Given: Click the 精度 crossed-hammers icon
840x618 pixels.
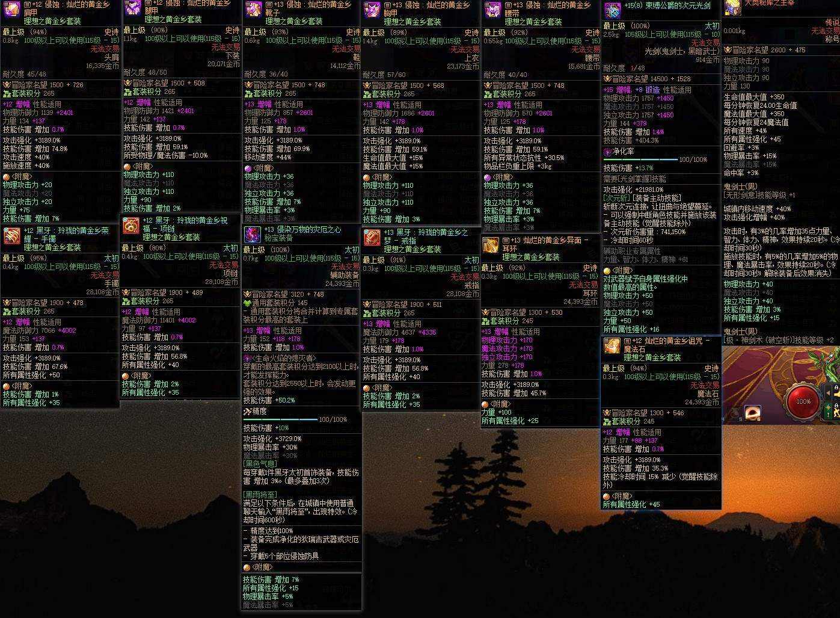Looking at the screenshot, I should coord(247,412).
